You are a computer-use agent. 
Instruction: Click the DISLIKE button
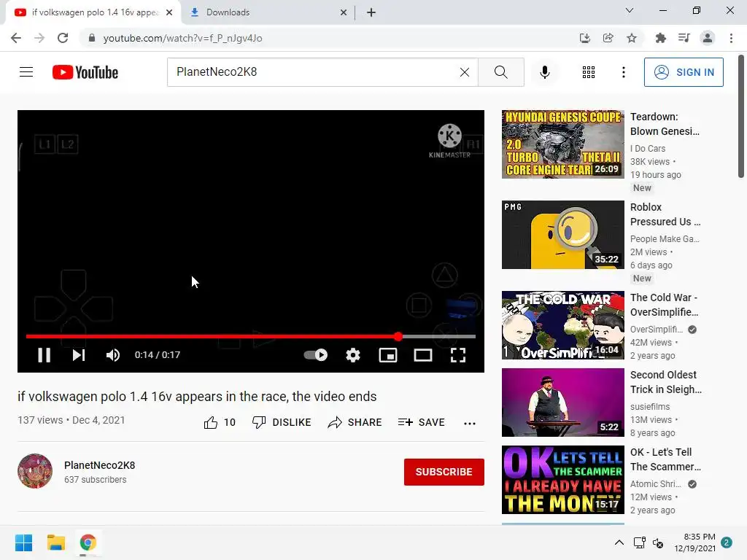(282, 422)
